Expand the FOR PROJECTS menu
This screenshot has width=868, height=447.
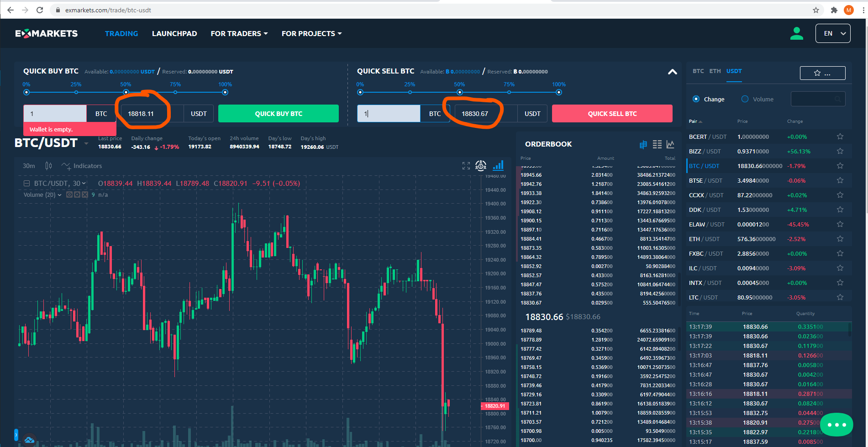311,33
